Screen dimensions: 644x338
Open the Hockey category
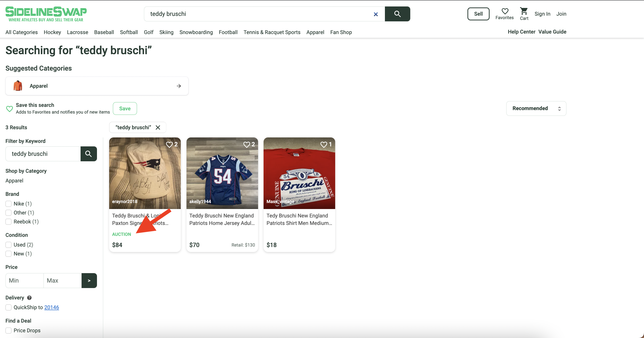pos(52,32)
